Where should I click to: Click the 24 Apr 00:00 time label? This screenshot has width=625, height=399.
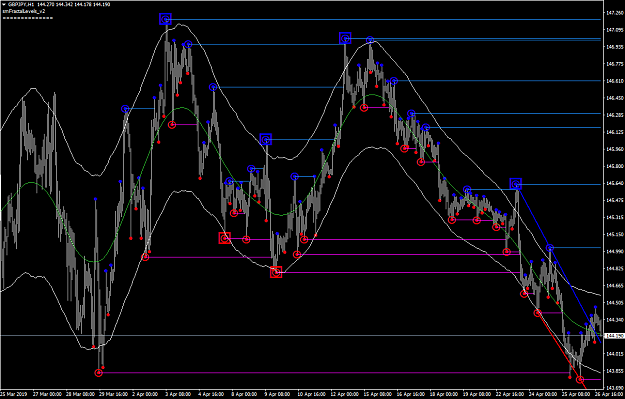coord(543,394)
